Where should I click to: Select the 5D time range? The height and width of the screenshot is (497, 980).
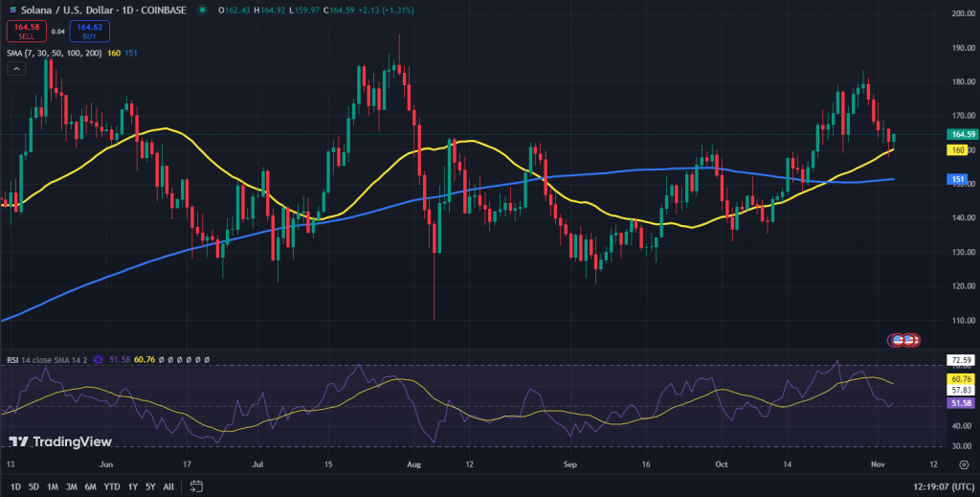coord(33,486)
